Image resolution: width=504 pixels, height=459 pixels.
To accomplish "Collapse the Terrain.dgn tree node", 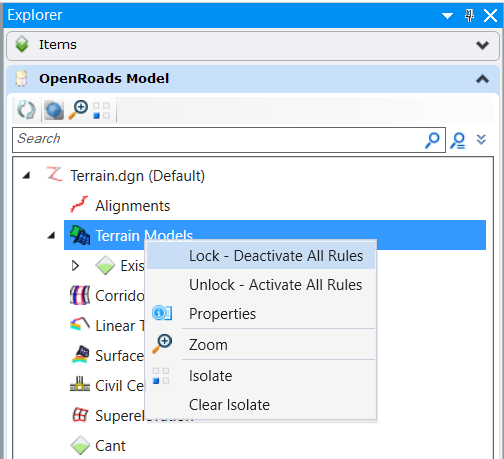I will point(26,175).
